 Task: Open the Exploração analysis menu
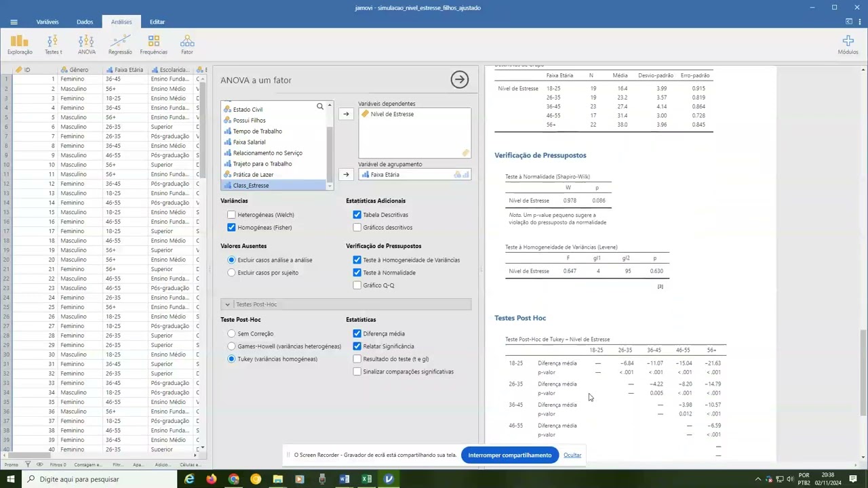[x=20, y=45]
